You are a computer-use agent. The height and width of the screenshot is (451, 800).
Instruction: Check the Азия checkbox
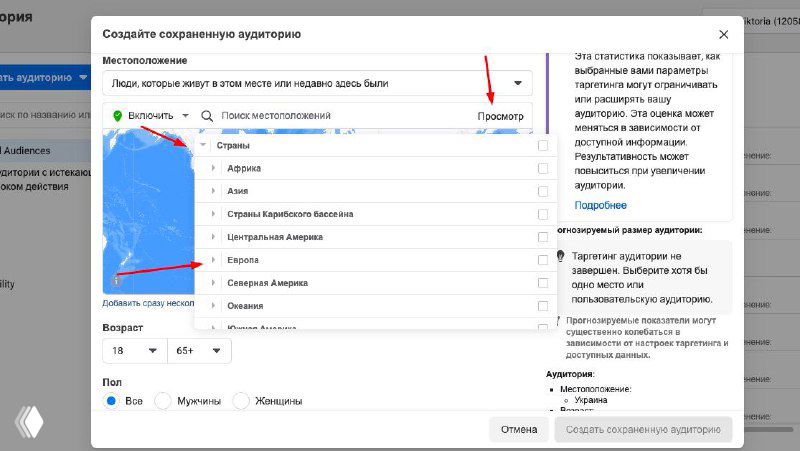click(x=543, y=191)
